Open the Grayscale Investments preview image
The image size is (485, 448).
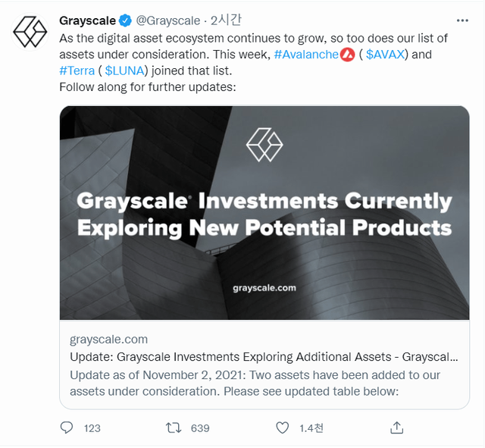264,213
